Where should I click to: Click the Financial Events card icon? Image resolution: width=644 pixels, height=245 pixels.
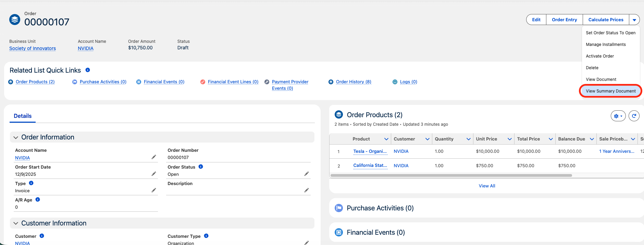339,232
